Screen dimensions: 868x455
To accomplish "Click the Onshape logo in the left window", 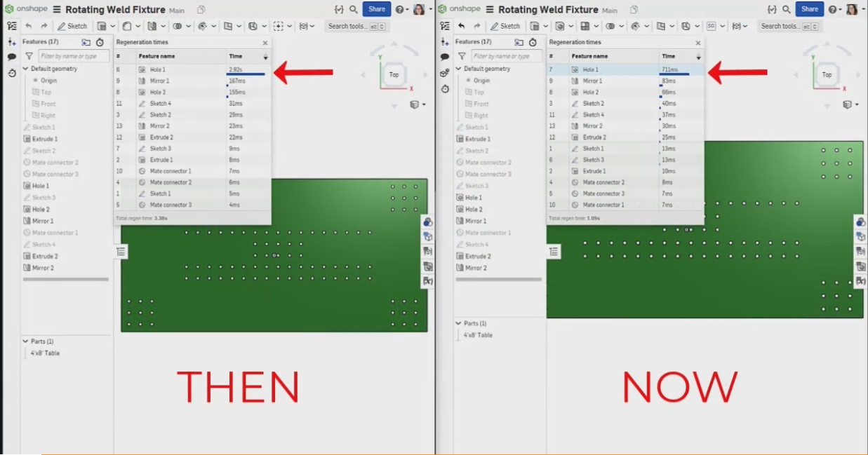I will click(10, 9).
